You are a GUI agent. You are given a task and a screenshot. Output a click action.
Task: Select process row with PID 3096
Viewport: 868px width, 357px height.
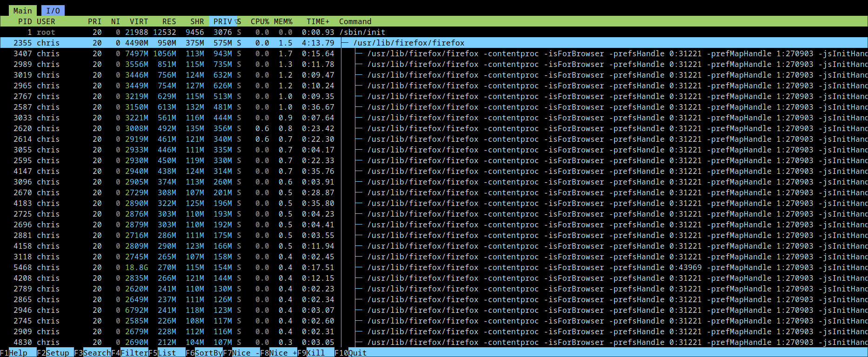point(434,182)
